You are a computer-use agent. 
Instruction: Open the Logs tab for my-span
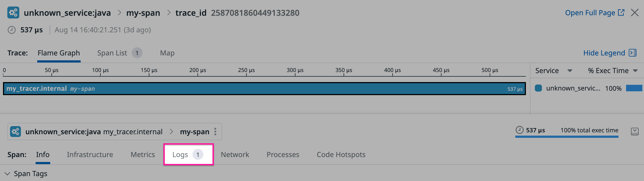tap(181, 154)
